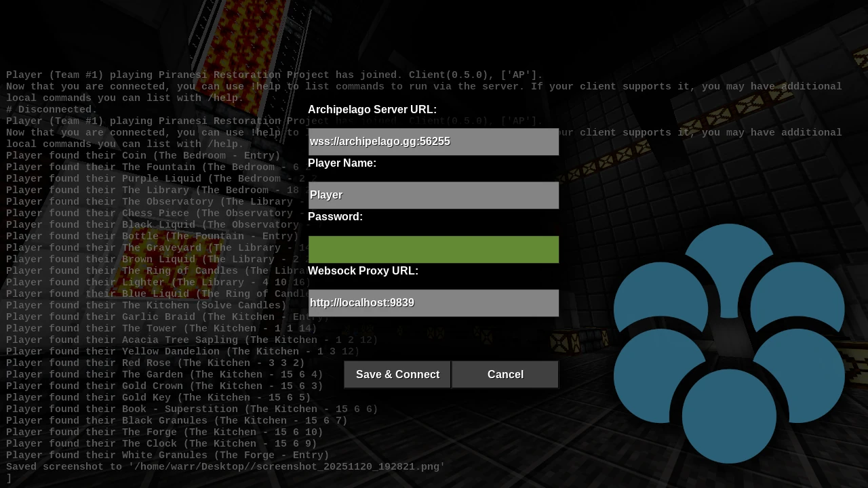Click the White Granules log entry
Image resolution: width=868 pixels, height=488 pixels.
167,455
